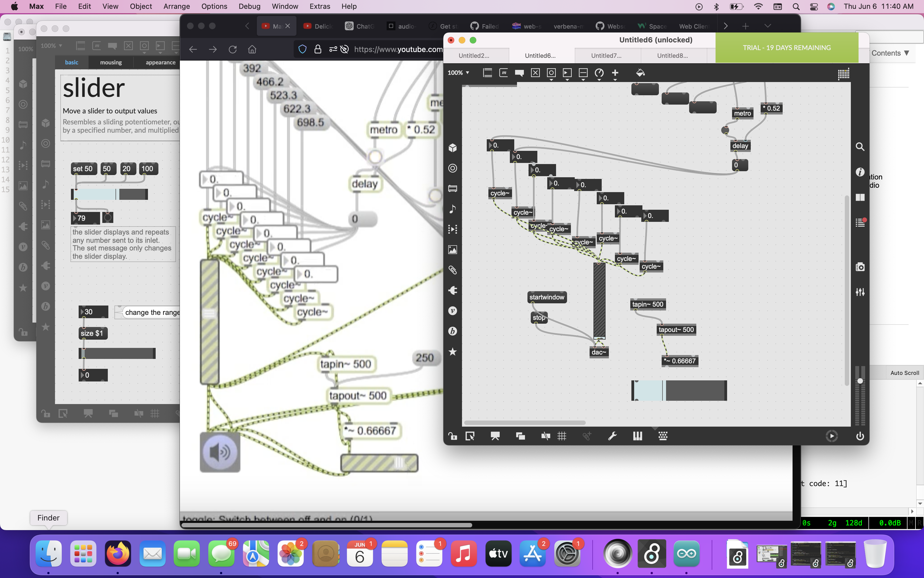924x578 pixels.
Task: Expand the Button object dropdown arrow
Action: tap(551, 80)
